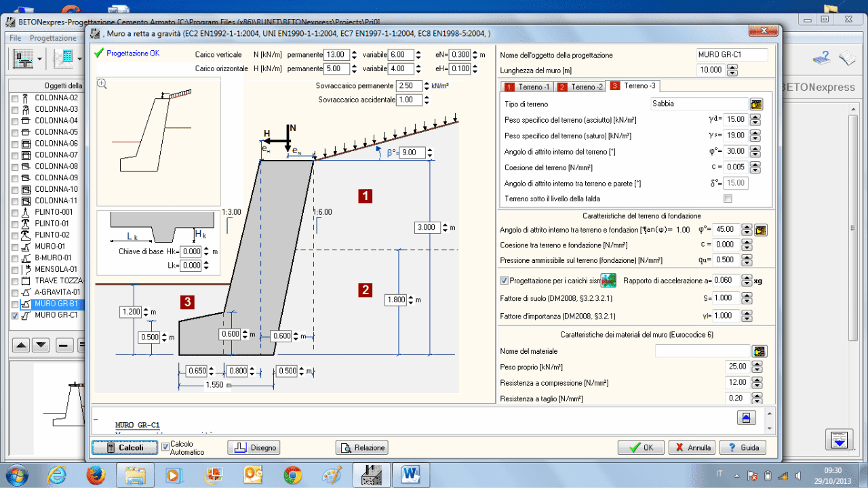Click stepper for Peso proprio 25.00
This screenshot has height=488, width=868.
[755, 367]
